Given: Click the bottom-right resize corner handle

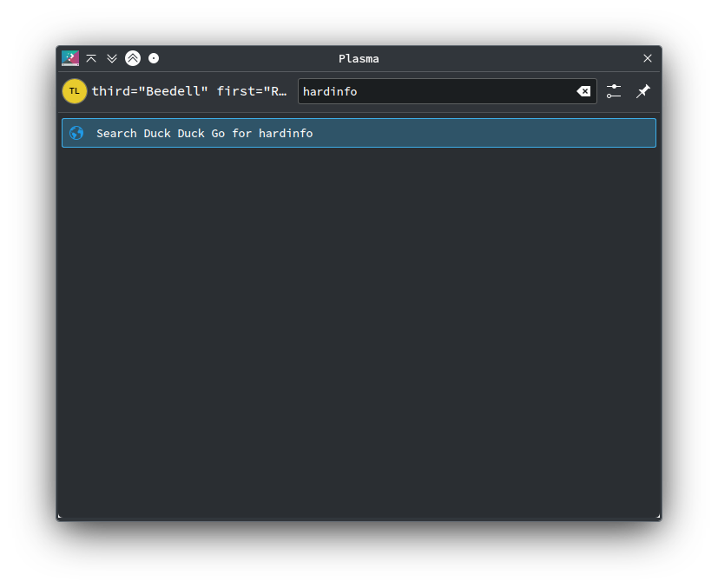Looking at the screenshot, I should [658, 516].
